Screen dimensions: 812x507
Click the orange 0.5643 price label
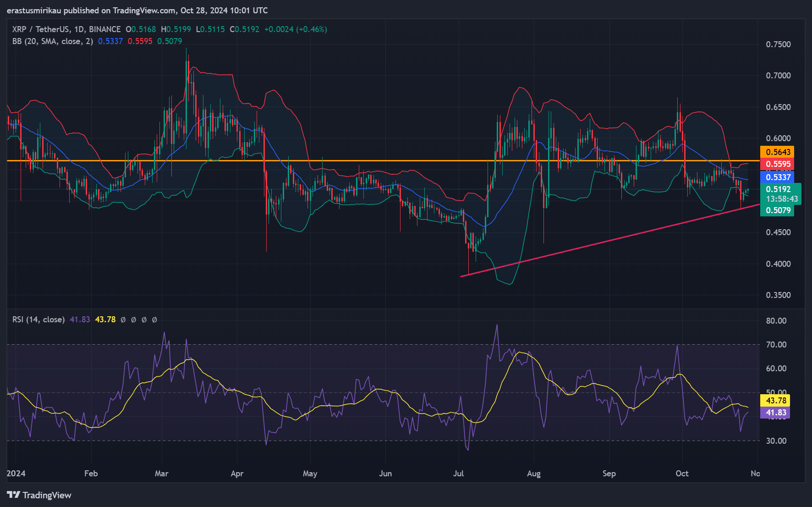click(778, 152)
